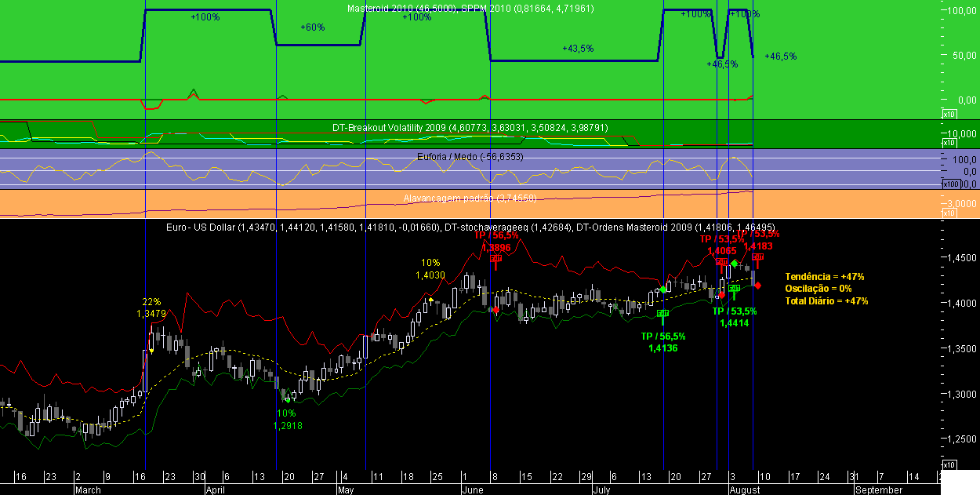Screen dimensions: 980x495
Task: Click the April label on the time axis
Action: point(216,490)
